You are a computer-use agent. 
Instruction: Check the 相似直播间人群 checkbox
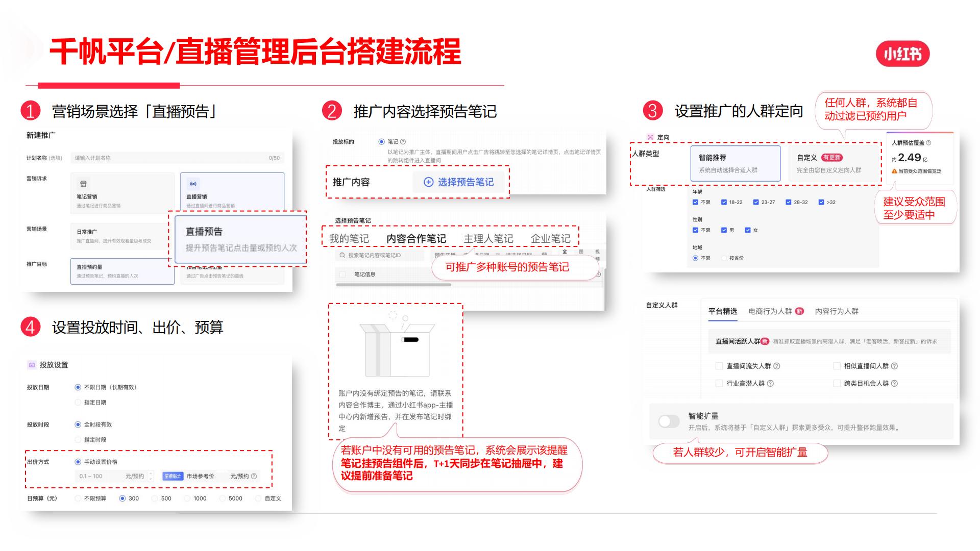tap(837, 366)
